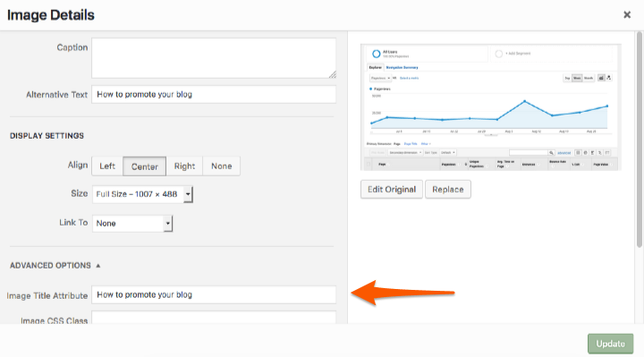
Task: Set alignment to Right
Action: point(184,166)
